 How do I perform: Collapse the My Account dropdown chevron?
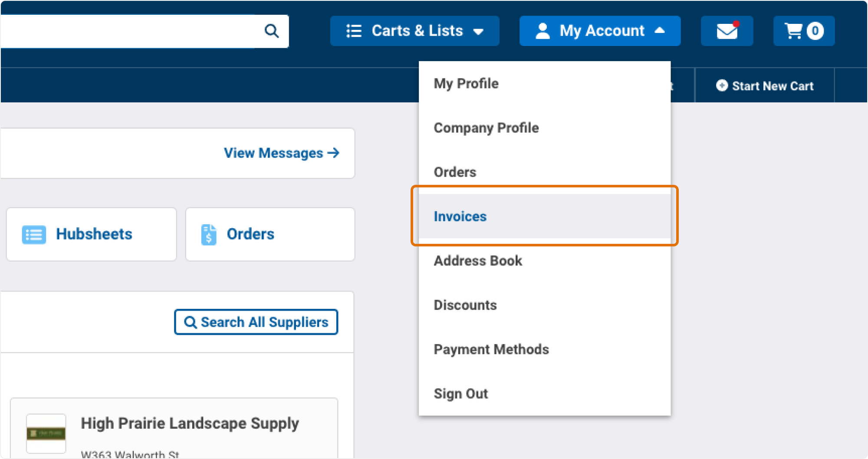[660, 31]
